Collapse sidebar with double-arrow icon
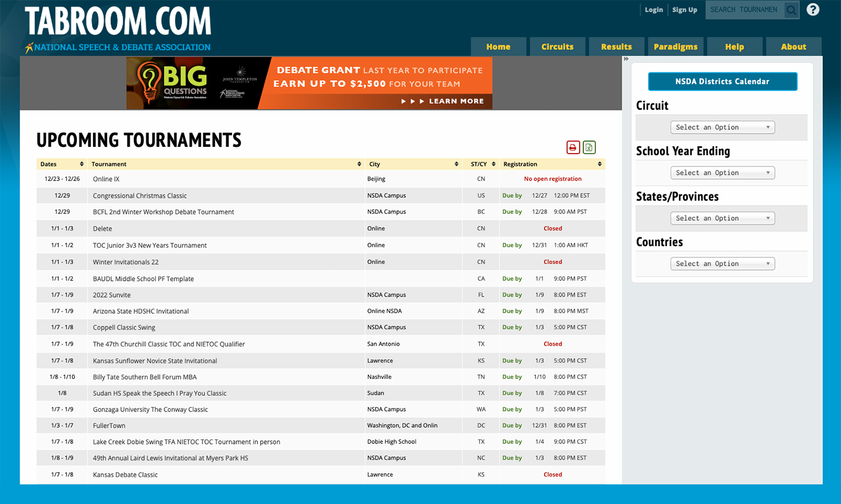Viewport: 841px width, 504px height. coord(626,59)
